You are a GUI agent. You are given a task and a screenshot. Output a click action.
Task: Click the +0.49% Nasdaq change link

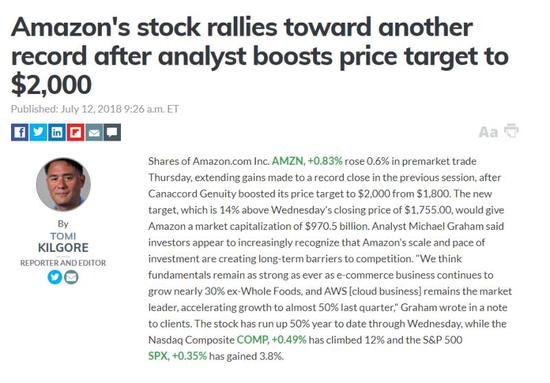(289, 340)
